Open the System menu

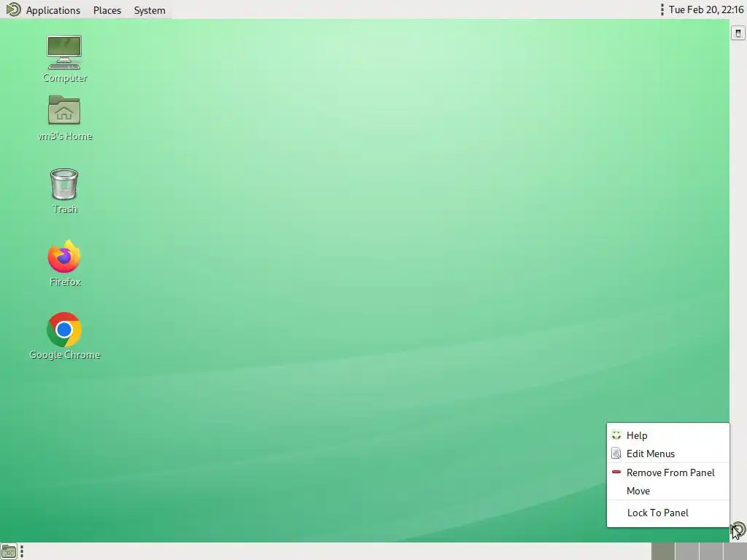[150, 10]
